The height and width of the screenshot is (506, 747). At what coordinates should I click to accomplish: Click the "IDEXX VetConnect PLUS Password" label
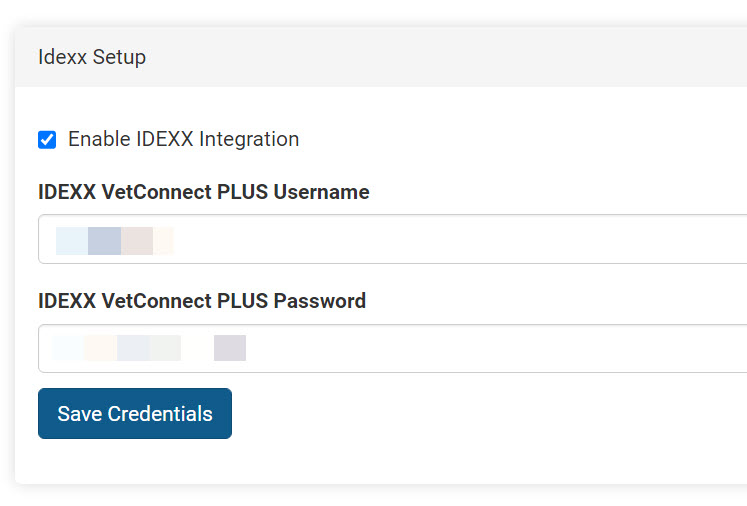tap(201, 300)
